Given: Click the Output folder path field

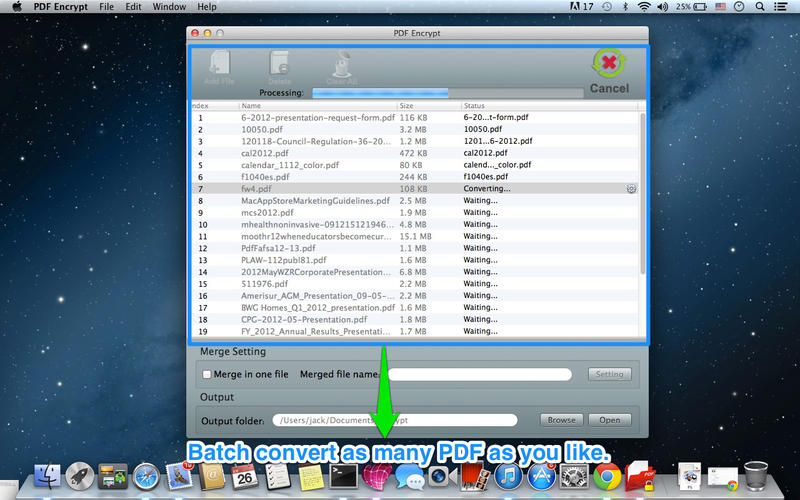Looking at the screenshot, I should (x=395, y=420).
